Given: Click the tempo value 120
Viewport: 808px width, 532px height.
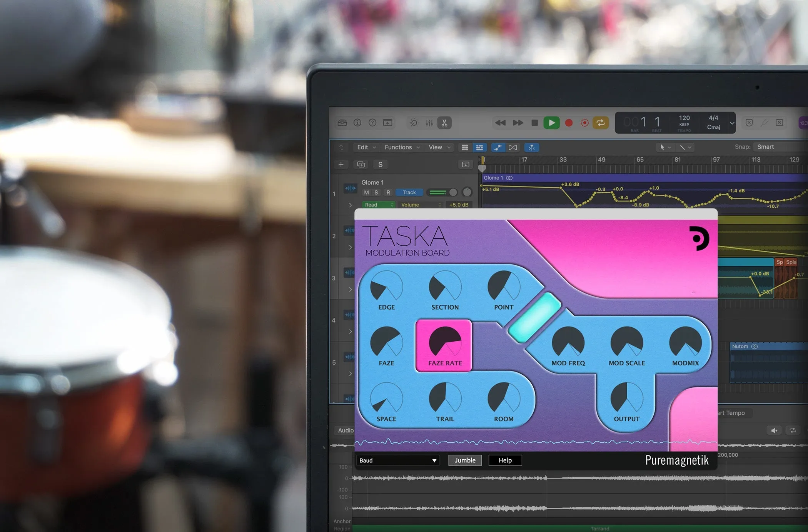Looking at the screenshot, I should (x=684, y=118).
